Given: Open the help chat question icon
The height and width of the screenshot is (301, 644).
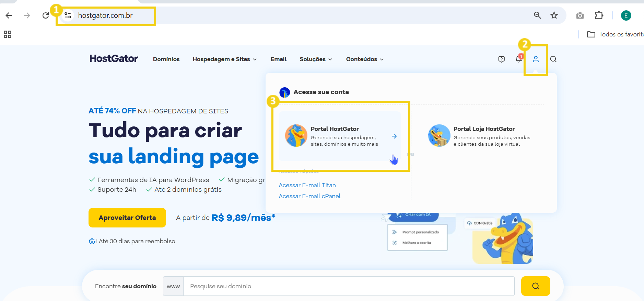Looking at the screenshot, I should (x=502, y=59).
